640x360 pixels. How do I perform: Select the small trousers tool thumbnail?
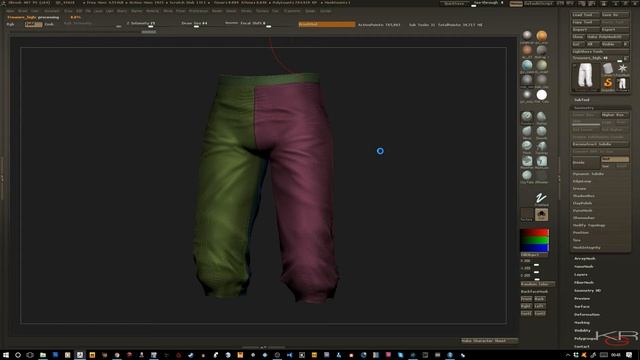(x=622, y=83)
